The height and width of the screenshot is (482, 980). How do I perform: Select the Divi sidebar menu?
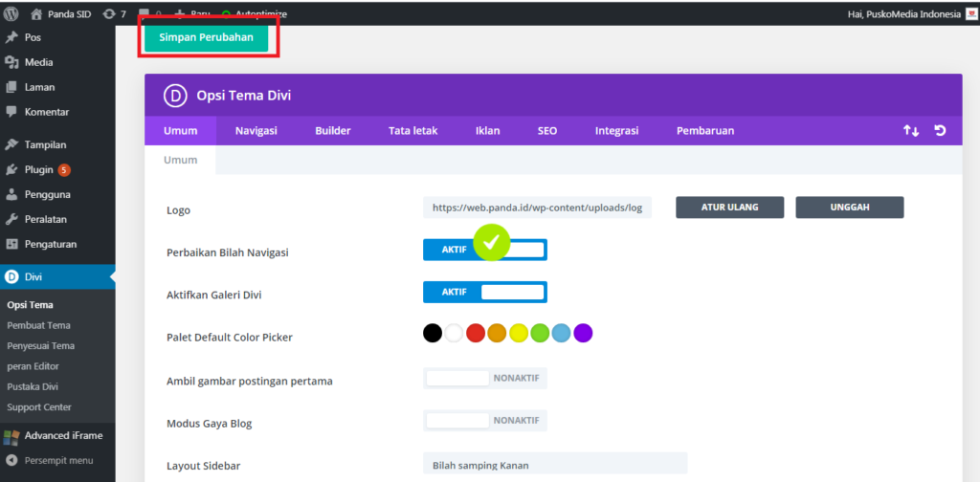(x=57, y=277)
